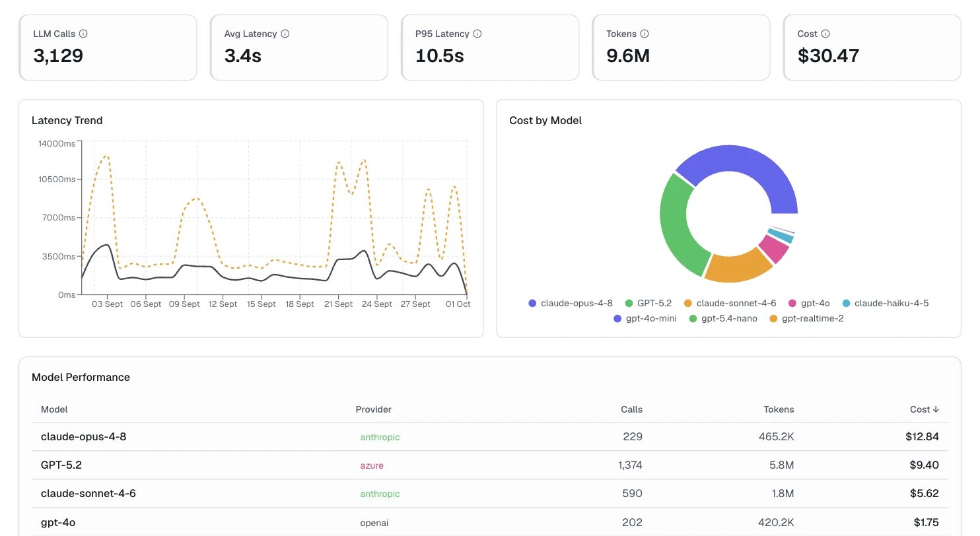Sort table by the Cost column arrow
The width and height of the screenshot is (980, 536).
[x=935, y=409]
